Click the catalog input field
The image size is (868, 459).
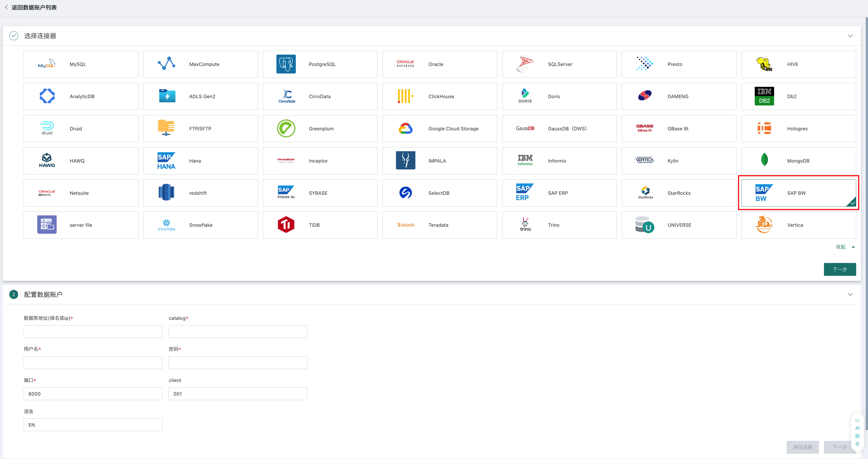[238, 332]
